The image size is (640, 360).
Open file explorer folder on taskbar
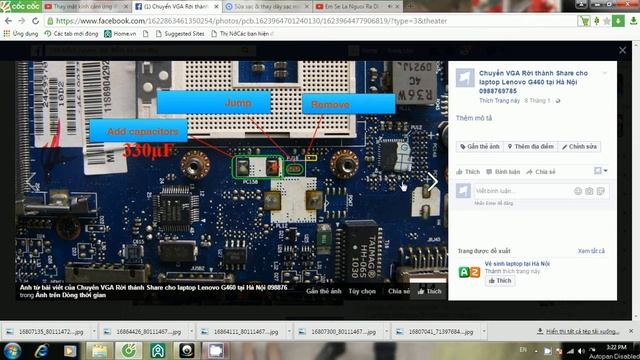(x=99, y=351)
